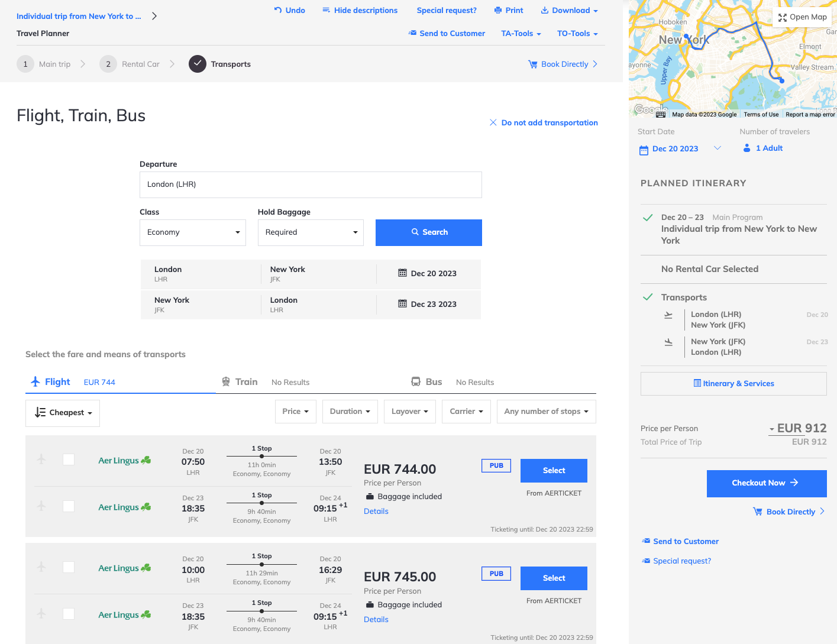The image size is (837, 644).
Task: Go to step 2 Rental Car
Action: pyautogui.click(x=130, y=64)
